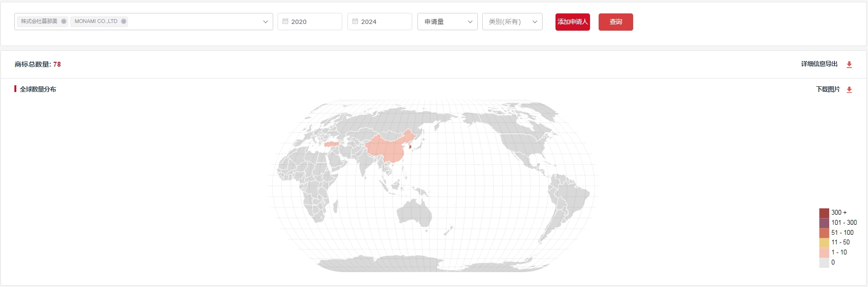Click the calendar icon for 2020
The image size is (868, 287).
click(285, 22)
